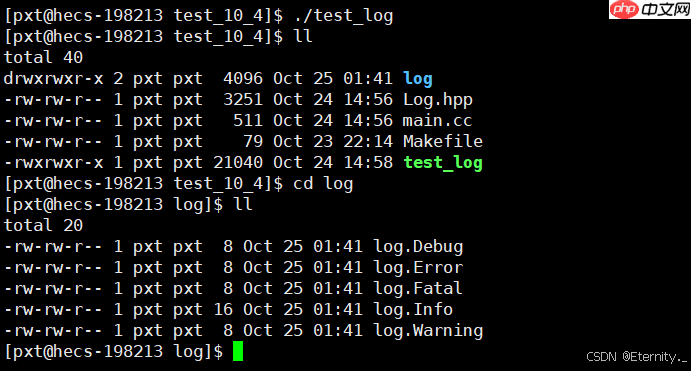Image resolution: width=691 pixels, height=371 pixels.
Task: Click the main.cc filename
Action: click(x=437, y=120)
